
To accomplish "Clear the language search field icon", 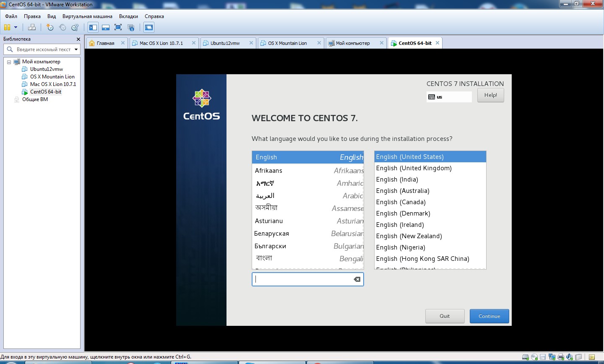I will 357,279.
